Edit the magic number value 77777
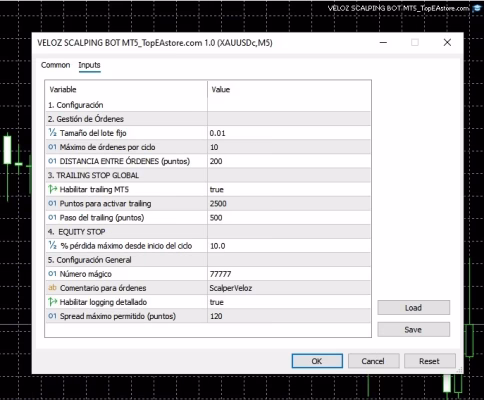 point(289,274)
